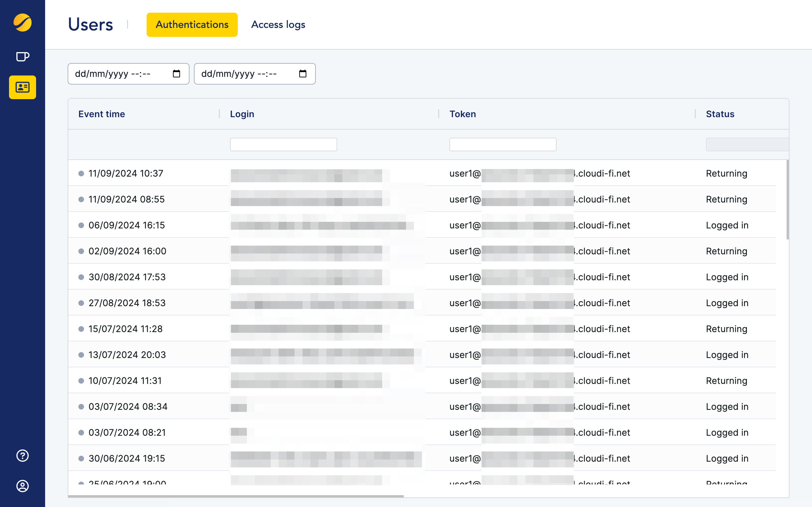This screenshot has width=812, height=507.
Task: Select the Authentications tab
Action: [192, 25]
